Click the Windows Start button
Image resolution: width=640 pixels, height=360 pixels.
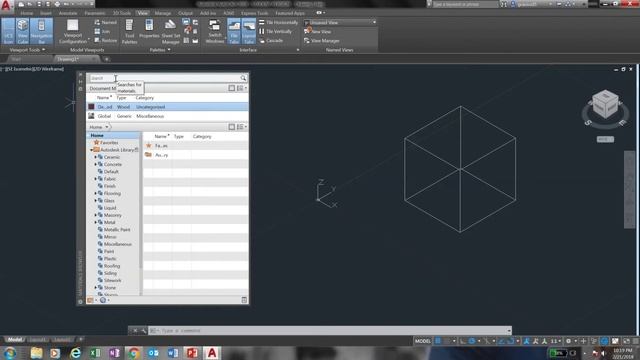click(x=10, y=353)
